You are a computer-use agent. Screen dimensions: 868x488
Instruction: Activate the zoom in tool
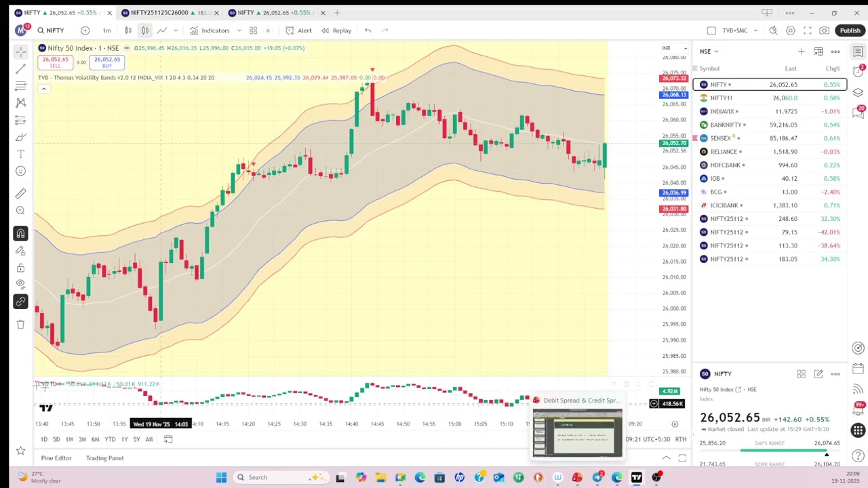click(x=20, y=211)
